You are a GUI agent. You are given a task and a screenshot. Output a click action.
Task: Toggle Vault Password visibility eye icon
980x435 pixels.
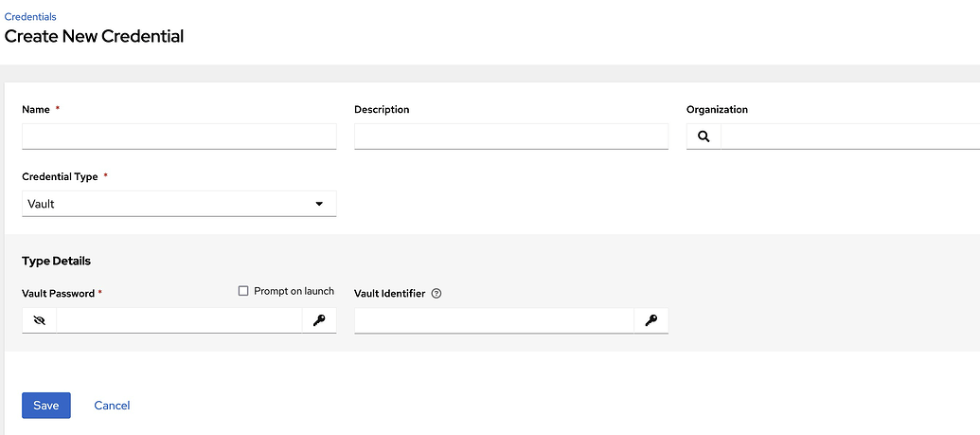pos(39,321)
